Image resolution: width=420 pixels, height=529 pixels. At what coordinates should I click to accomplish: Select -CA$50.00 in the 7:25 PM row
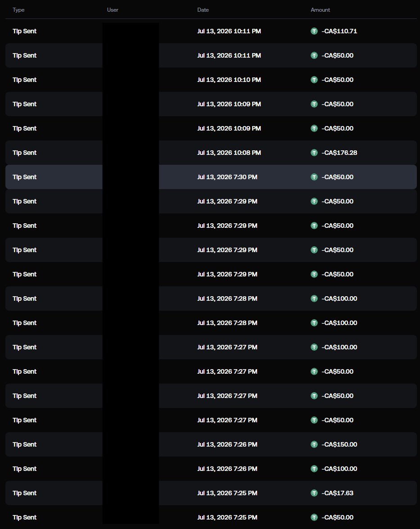click(x=337, y=517)
